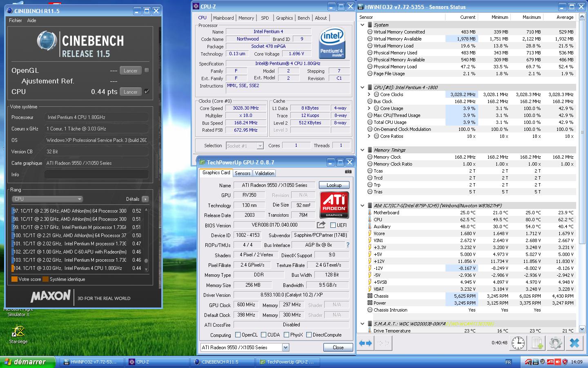The image size is (588, 368).
Task: Click the blue bars icon in the system tray
Action: (536, 362)
